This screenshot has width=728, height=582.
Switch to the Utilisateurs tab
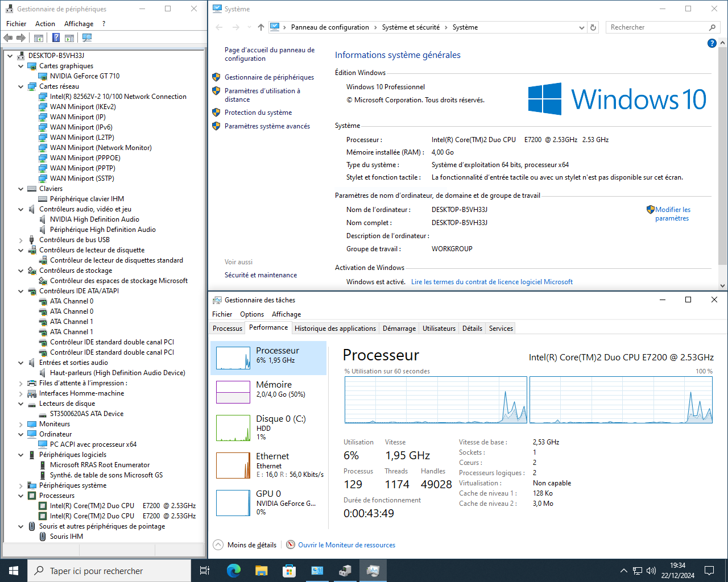click(439, 329)
